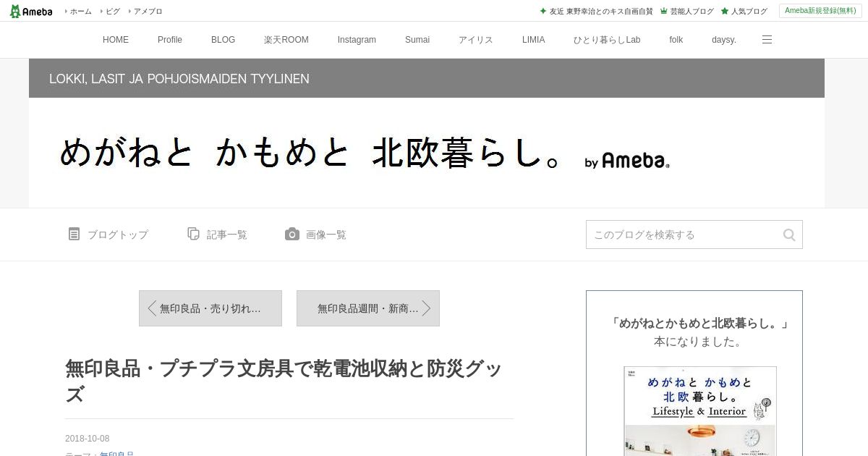Click Ameba新規登録(無料) button
Screen dimensions: 868x456
[x=820, y=11]
